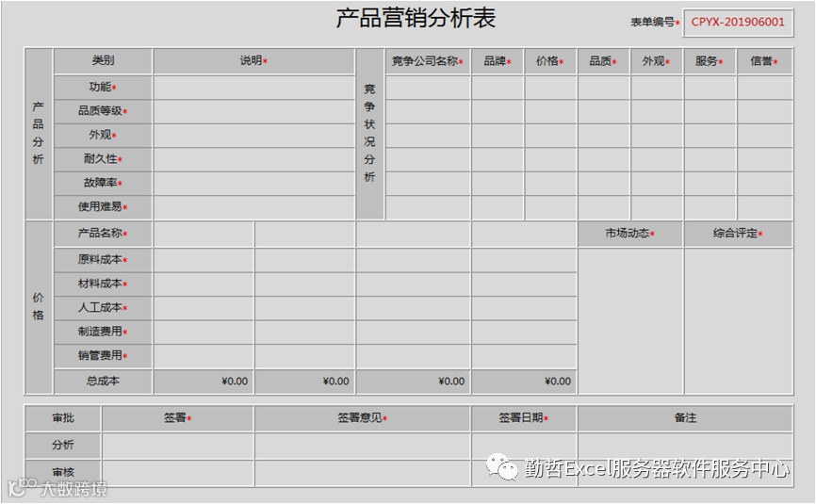Image resolution: width=816 pixels, height=504 pixels.
Task: Click the 表单编号 label
Action: [653, 23]
